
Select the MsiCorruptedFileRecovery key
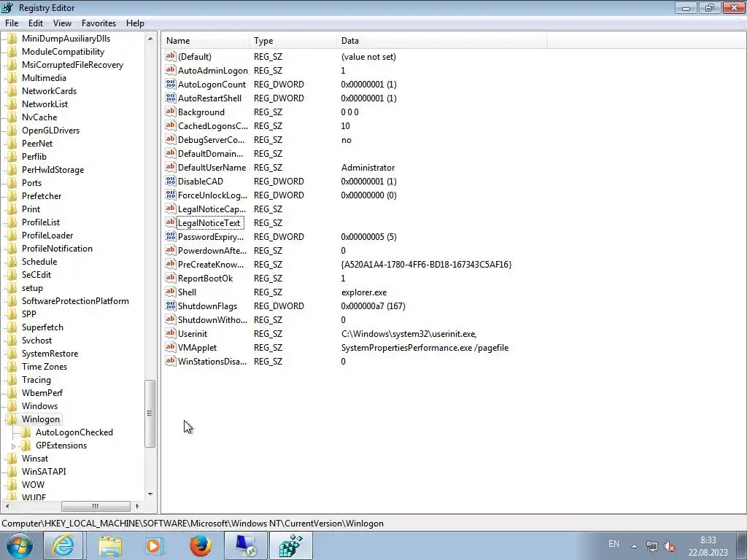click(x=72, y=65)
